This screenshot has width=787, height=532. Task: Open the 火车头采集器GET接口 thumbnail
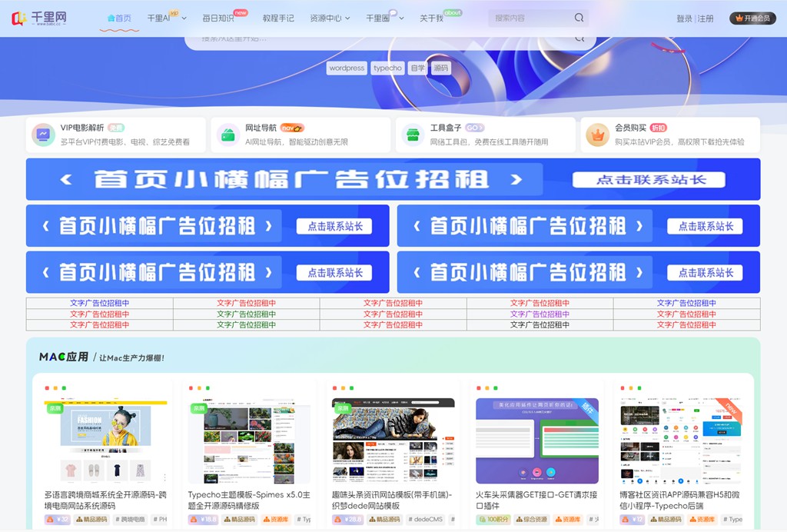536,441
